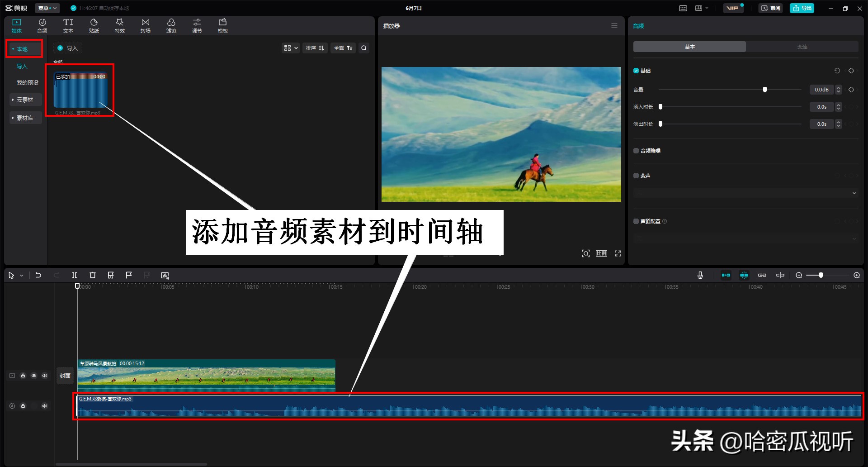868x467 pixels.
Task: Click the undo icon above the timeline
Action: point(38,275)
